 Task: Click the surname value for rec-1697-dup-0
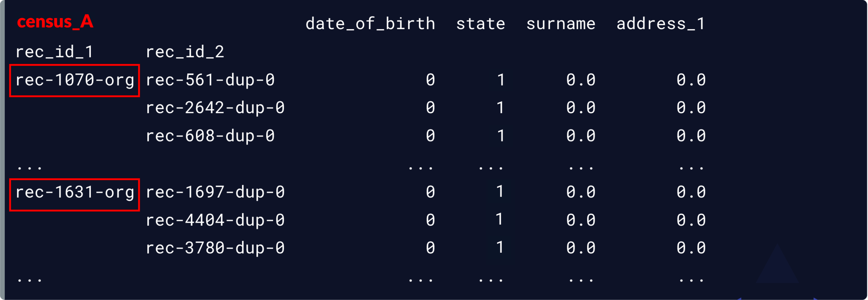[x=581, y=192]
